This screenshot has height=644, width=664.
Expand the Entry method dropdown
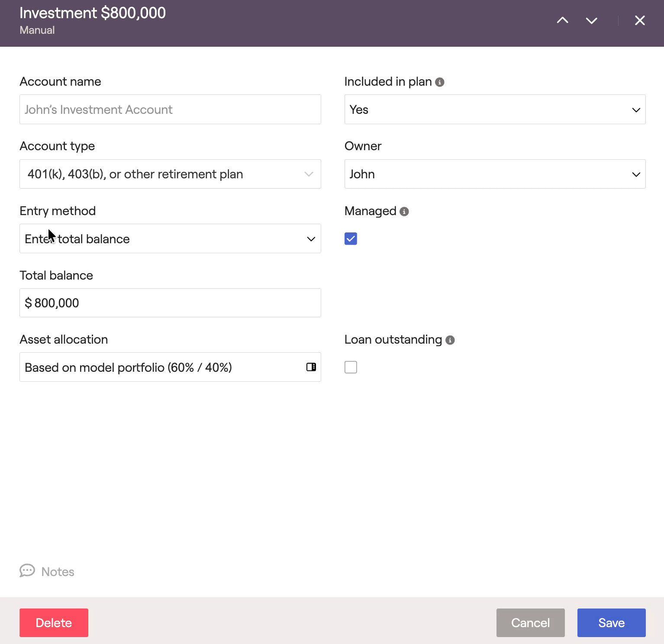tap(170, 238)
